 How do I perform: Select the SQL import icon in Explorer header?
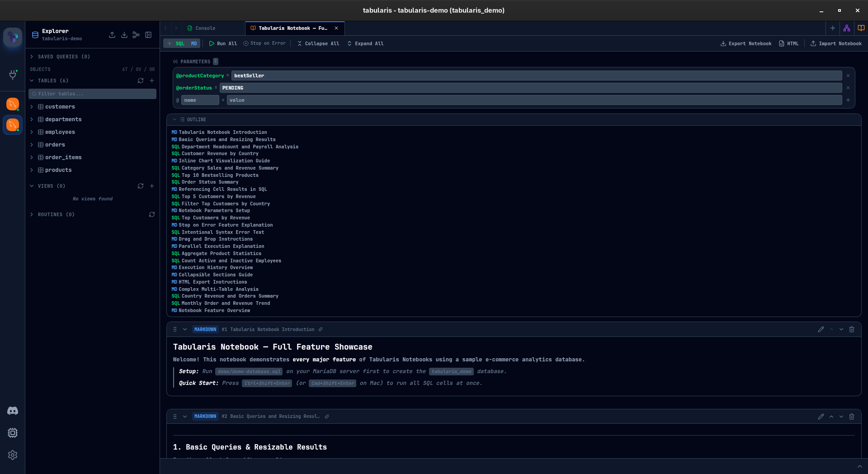coord(124,35)
